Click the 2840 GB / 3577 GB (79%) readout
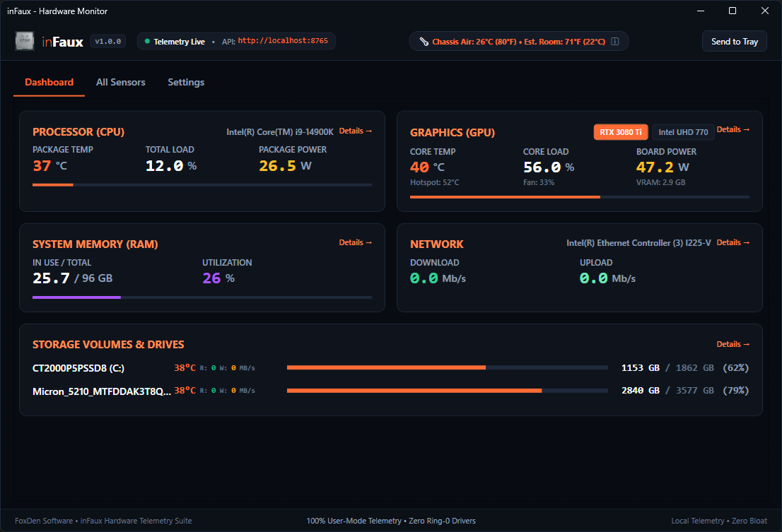The height and width of the screenshot is (532, 782). pyautogui.click(x=684, y=391)
